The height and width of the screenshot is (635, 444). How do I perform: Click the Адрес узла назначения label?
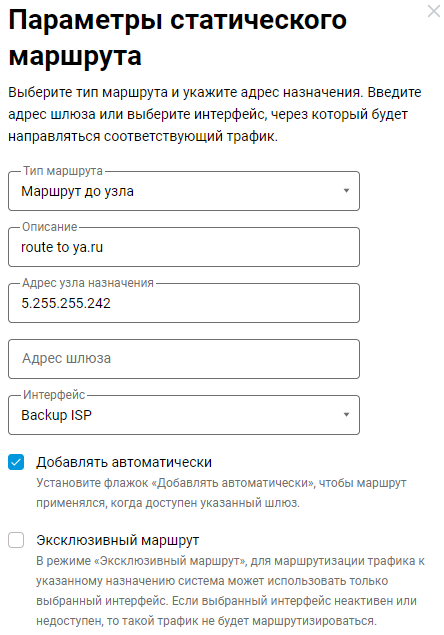pyautogui.click(x=88, y=283)
